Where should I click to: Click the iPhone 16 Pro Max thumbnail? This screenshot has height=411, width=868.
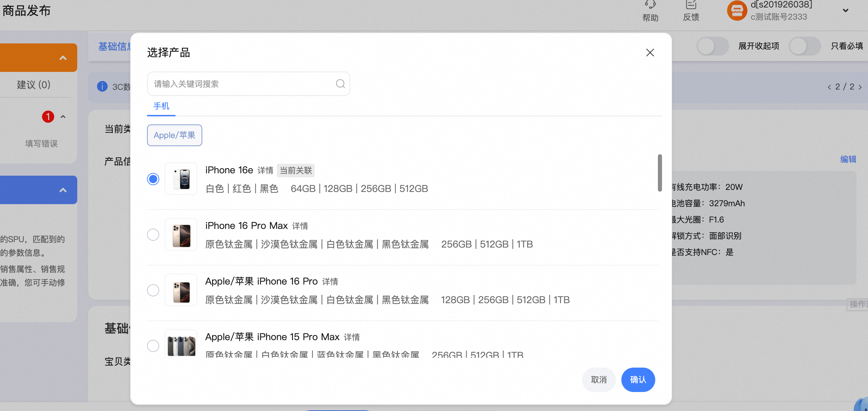point(181,234)
